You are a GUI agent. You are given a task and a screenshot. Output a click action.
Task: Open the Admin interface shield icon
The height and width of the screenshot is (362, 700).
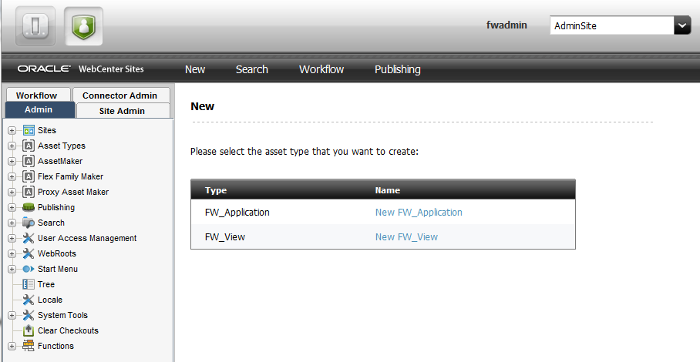click(x=84, y=26)
